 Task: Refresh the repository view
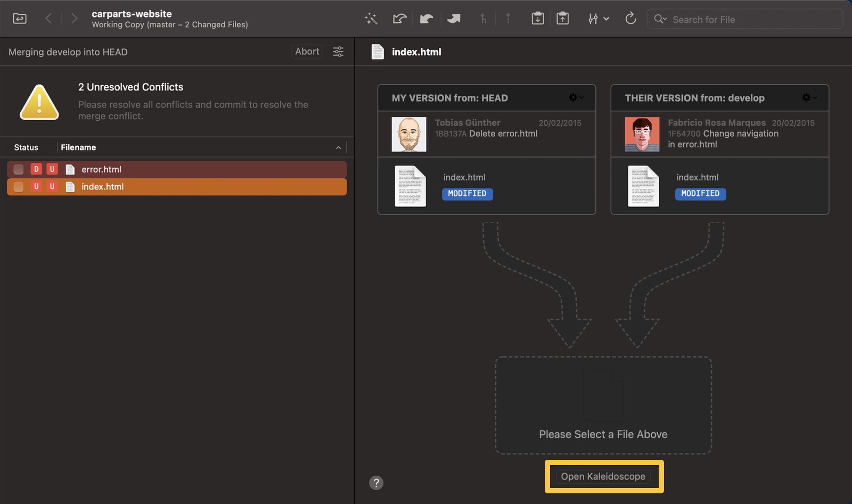pyautogui.click(x=631, y=18)
